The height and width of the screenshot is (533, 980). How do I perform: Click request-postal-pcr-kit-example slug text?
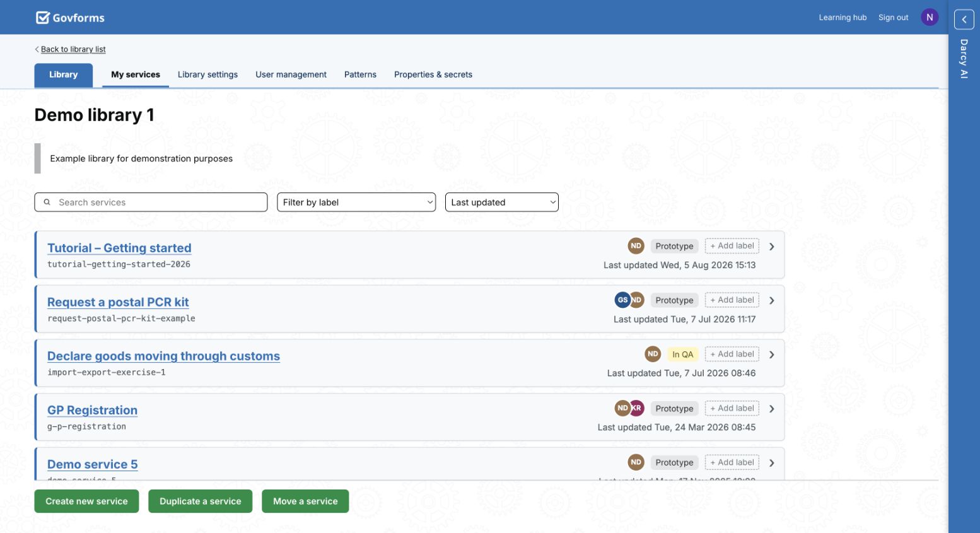[x=121, y=319]
